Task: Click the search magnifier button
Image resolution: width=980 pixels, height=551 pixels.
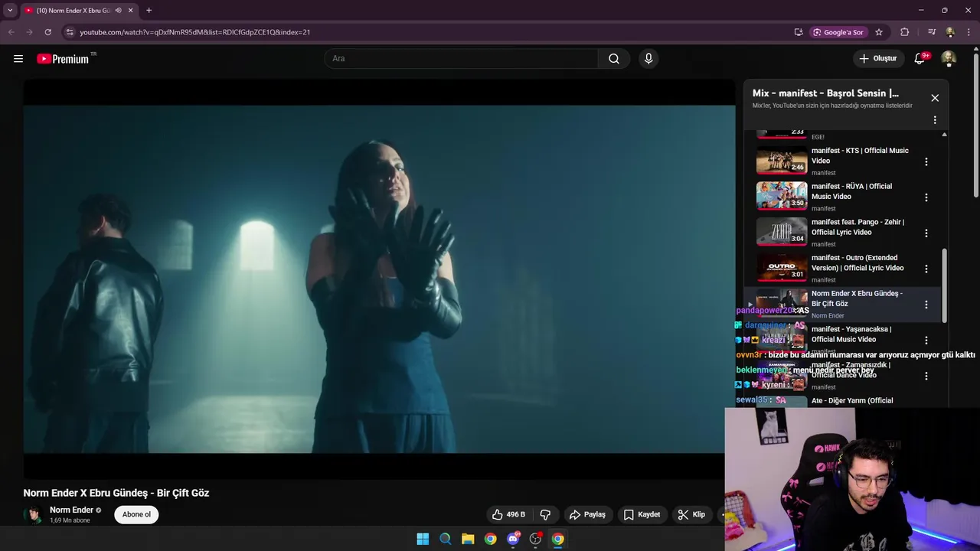Action: pos(614,59)
